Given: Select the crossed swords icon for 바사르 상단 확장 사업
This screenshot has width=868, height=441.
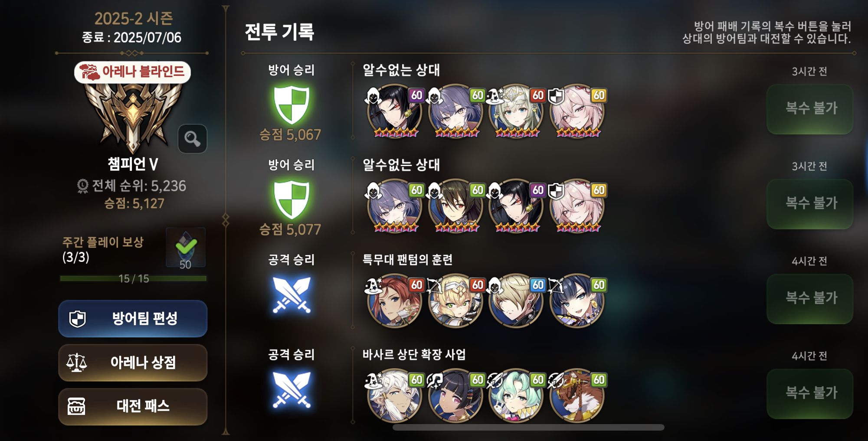Looking at the screenshot, I should [292, 389].
